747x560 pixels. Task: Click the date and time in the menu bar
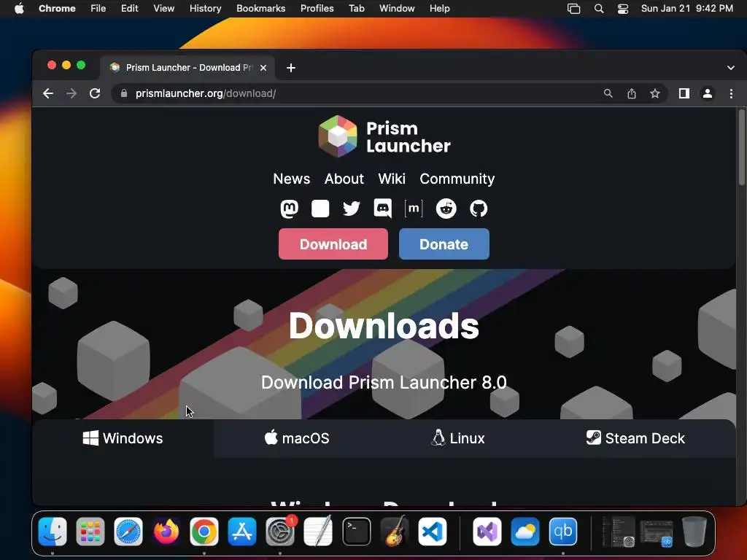686,9
